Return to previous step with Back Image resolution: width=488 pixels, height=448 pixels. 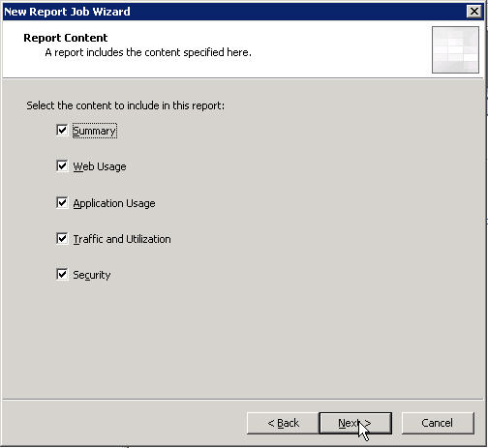pos(283,423)
